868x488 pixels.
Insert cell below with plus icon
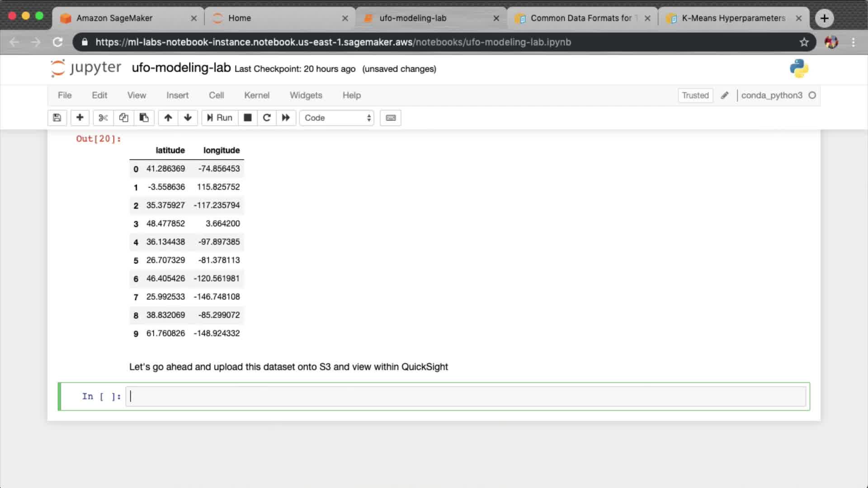[x=80, y=118]
